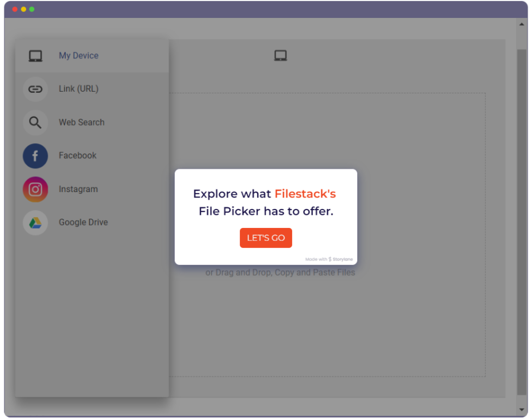Select the My Device source icon
The width and height of the screenshot is (532, 420).
point(35,55)
